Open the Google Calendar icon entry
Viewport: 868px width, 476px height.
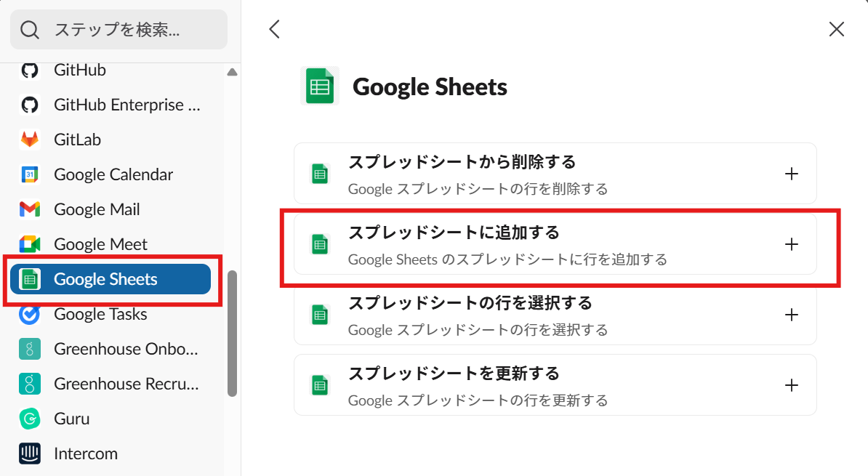(x=29, y=174)
